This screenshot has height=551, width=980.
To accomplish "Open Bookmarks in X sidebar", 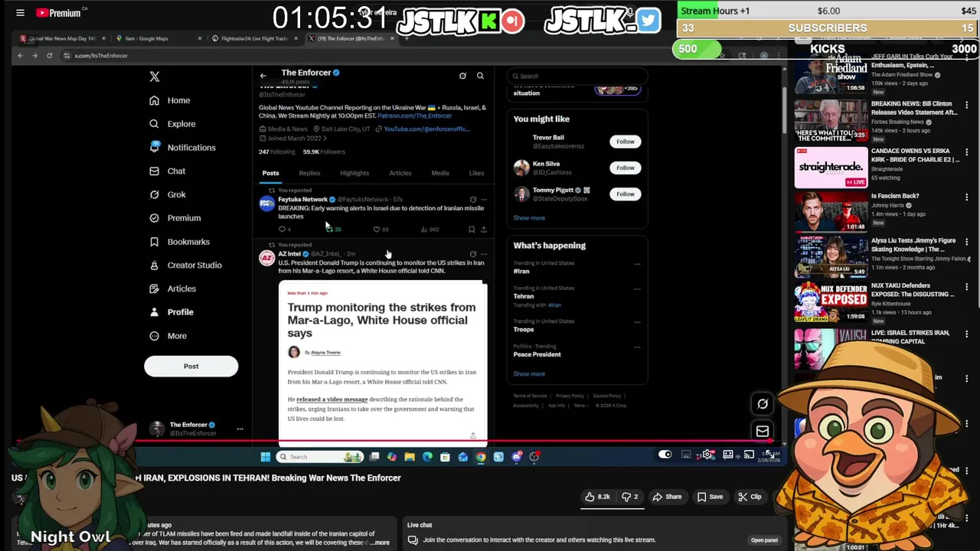I will point(179,242).
